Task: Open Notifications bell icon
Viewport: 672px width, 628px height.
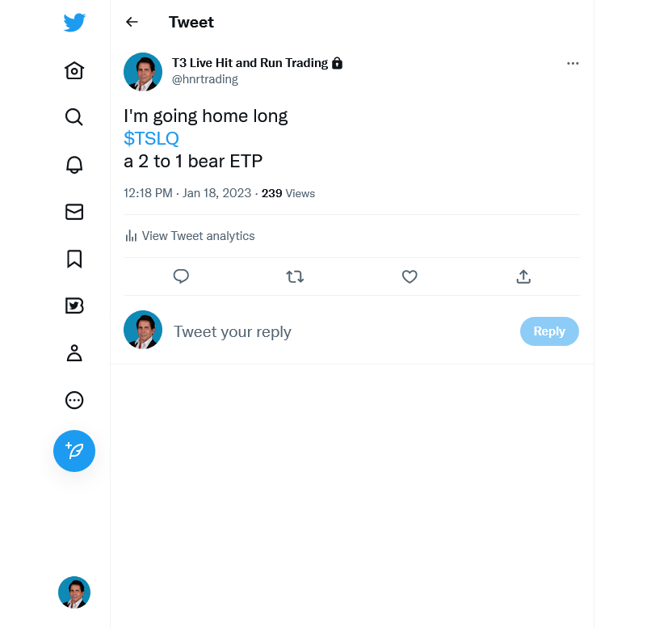Action: pos(74,164)
